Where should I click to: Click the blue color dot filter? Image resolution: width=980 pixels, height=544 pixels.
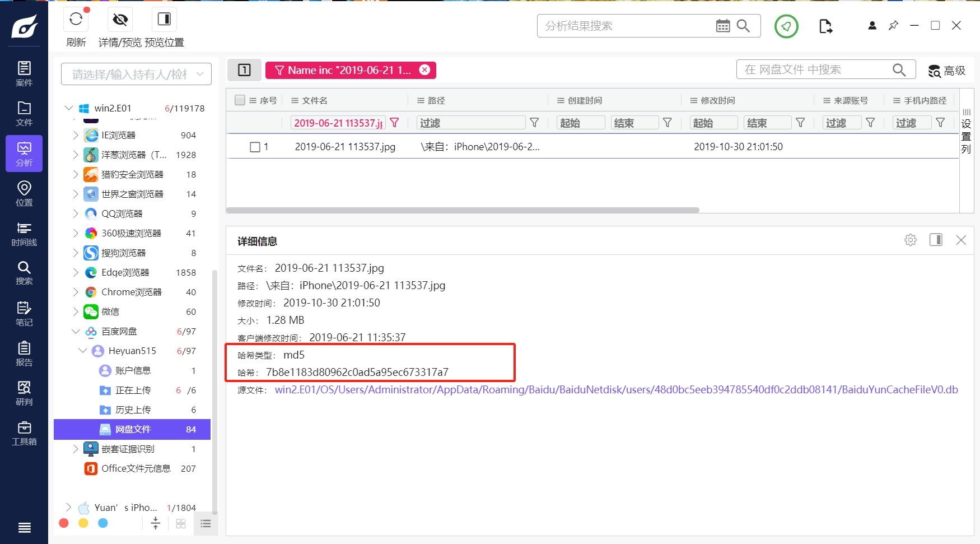102,523
